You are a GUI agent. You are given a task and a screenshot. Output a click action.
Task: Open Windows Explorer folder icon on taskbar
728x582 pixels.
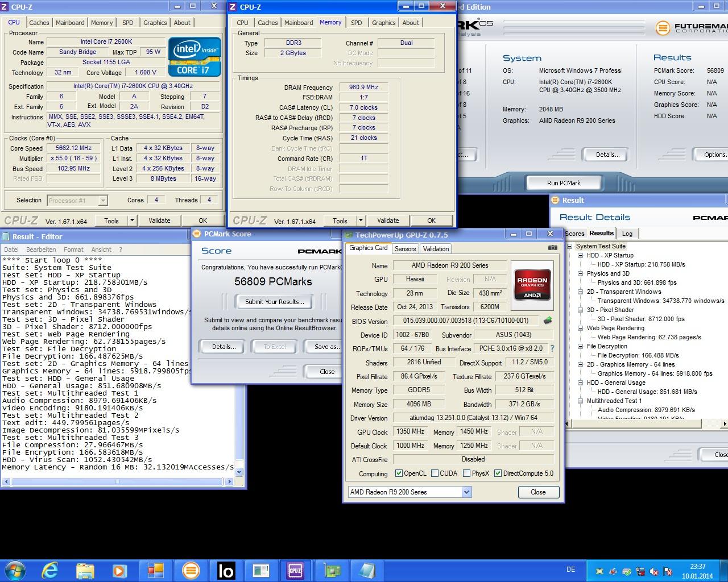85,570
